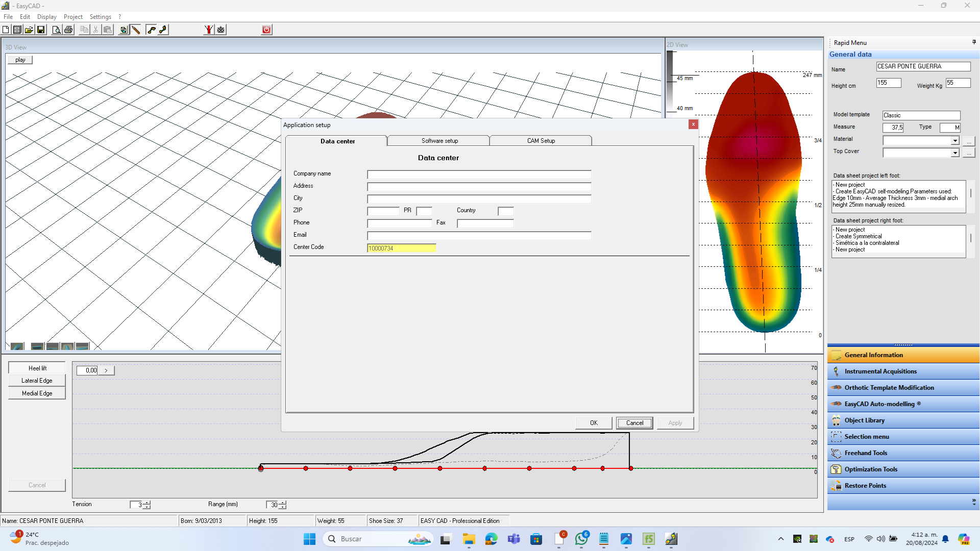The image size is (980, 551).
Task: Click the save floppy disk icon
Action: tap(41, 30)
